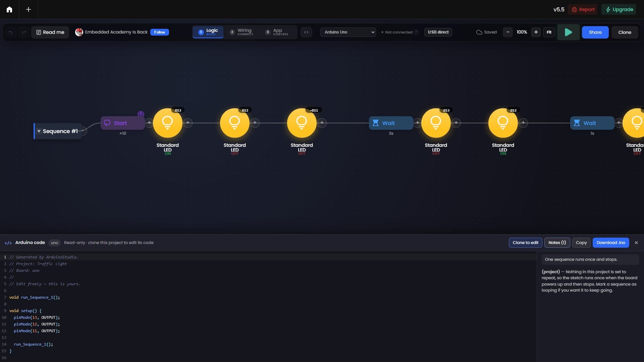Switch to the App control tab

tap(277, 32)
